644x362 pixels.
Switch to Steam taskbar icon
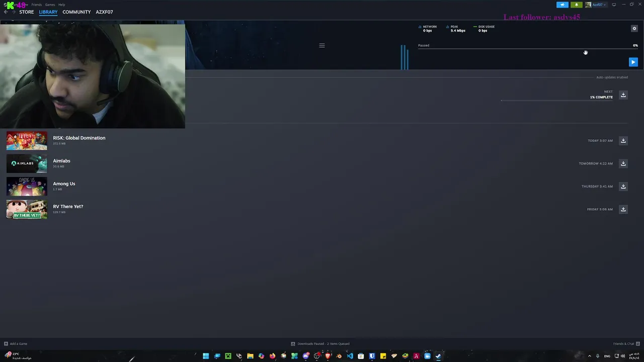tap(438, 356)
